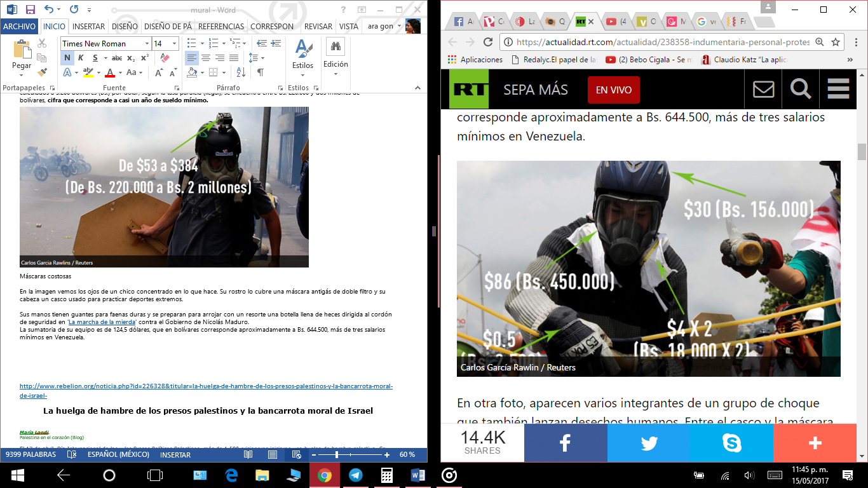Collapse the Word ribbon
The width and height of the screenshot is (868, 488).
[x=417, y=88]
